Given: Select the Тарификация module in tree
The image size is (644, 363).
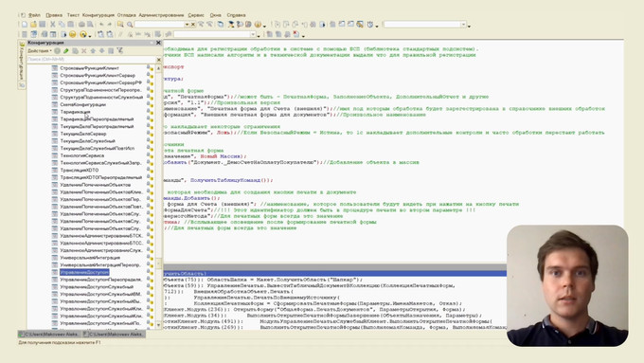Looking at the screenshot, I should 75,112.
